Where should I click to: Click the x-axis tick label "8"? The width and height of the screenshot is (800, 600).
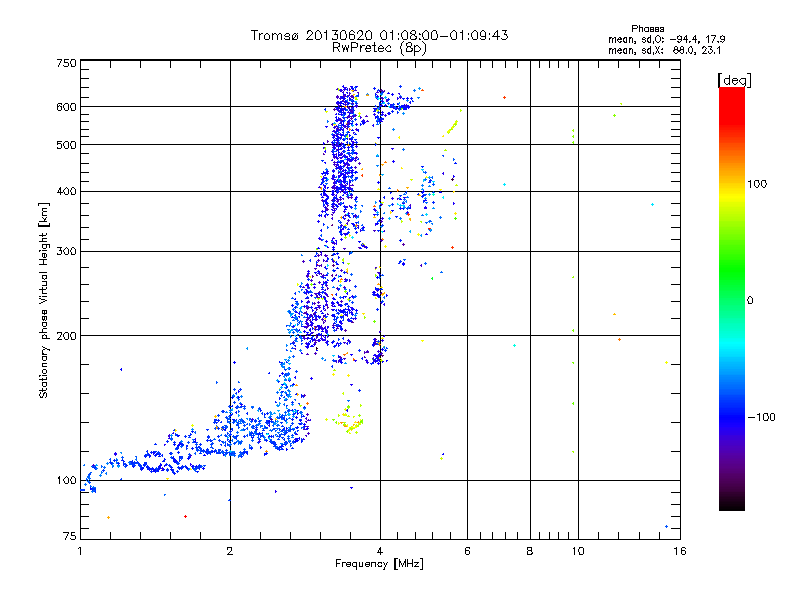click(x=530, y=551)
